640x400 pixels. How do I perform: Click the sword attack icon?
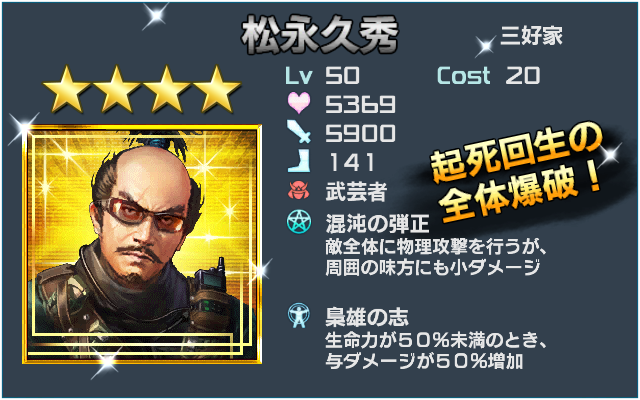coord(299,131)
